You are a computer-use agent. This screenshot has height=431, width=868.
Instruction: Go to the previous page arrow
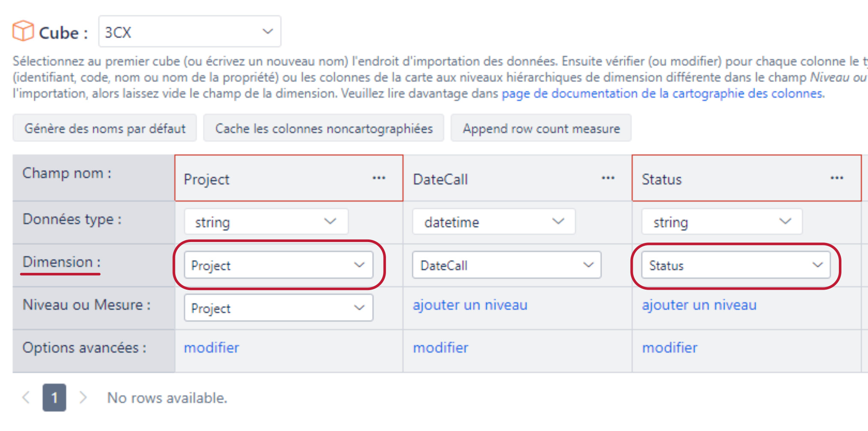coord(26,398)
